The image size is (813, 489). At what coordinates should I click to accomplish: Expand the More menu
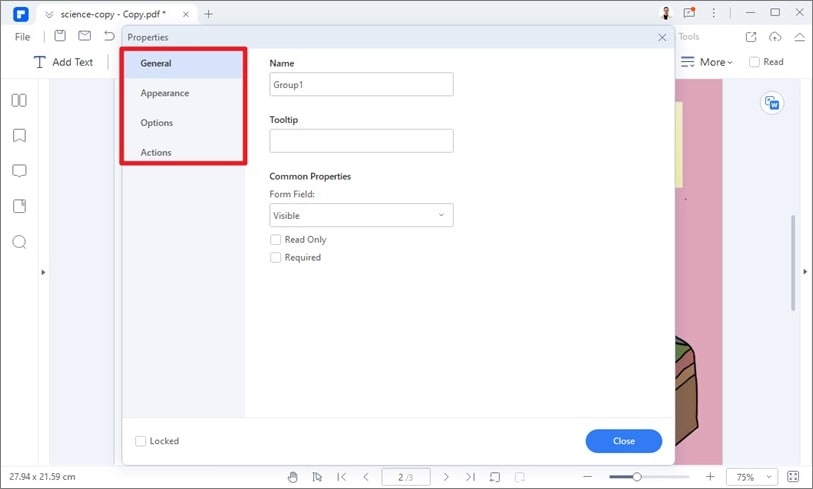point(708,62)
